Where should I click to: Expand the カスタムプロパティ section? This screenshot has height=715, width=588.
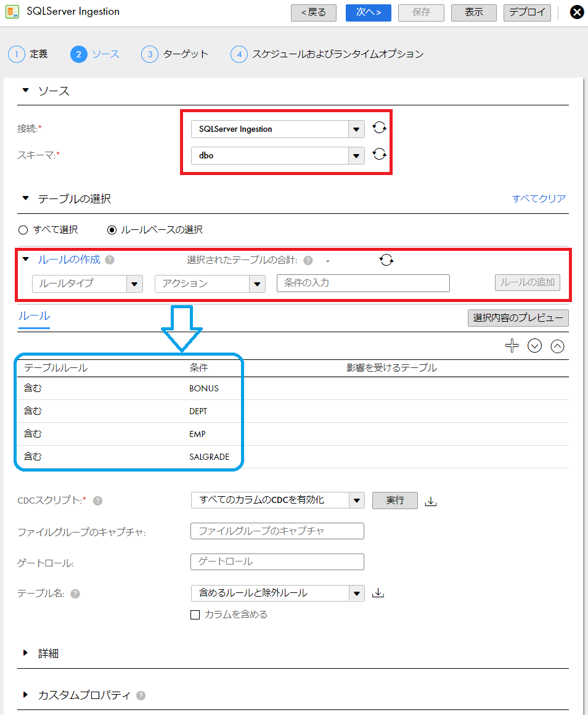pyautogui.click(x=25, y=695)
